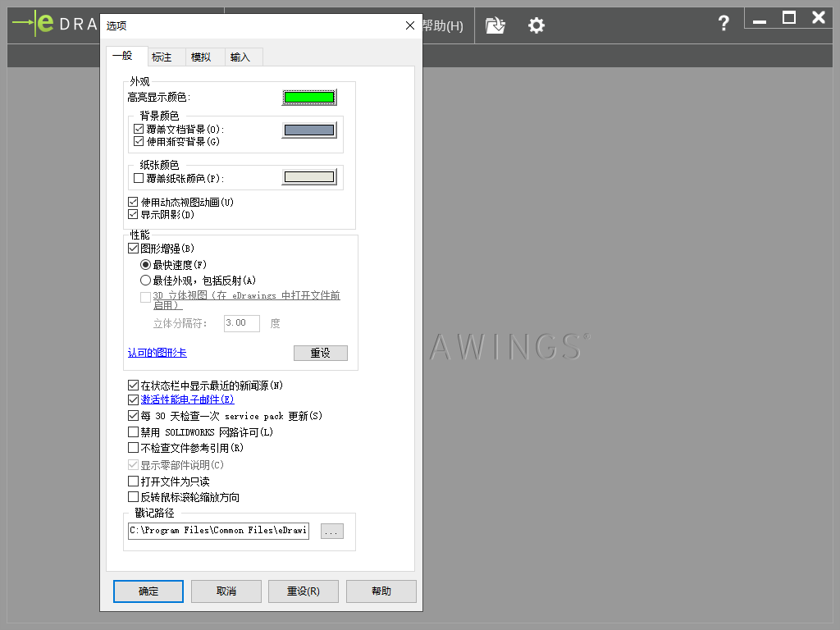
Task: Enable 覆盖纸张颜色(P) checkbox
Action: tap(139, 178)
